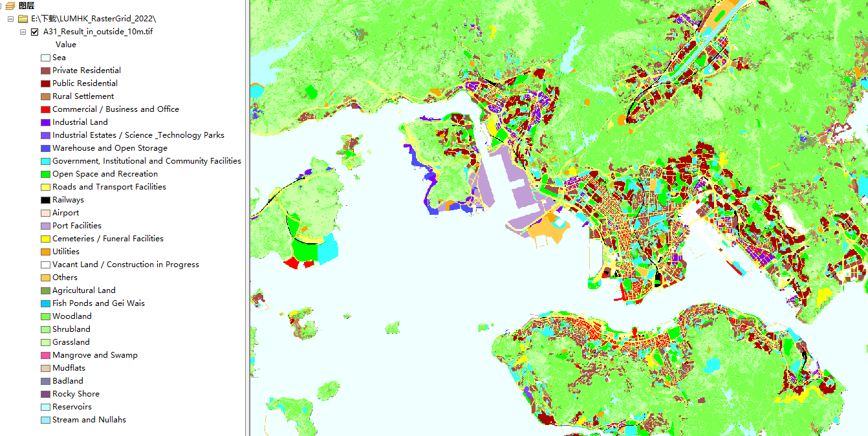Screen dimensions: 868x436
Task: Uncheck the A31_Result_in_outside_10m.tif visibility box
Action: [35, 32]
